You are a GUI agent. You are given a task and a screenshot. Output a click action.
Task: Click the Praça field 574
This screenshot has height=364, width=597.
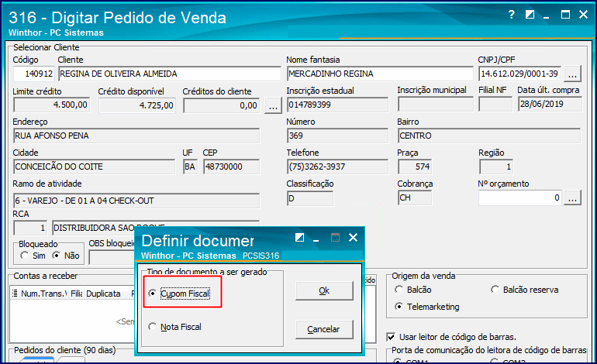click(415, 167)
